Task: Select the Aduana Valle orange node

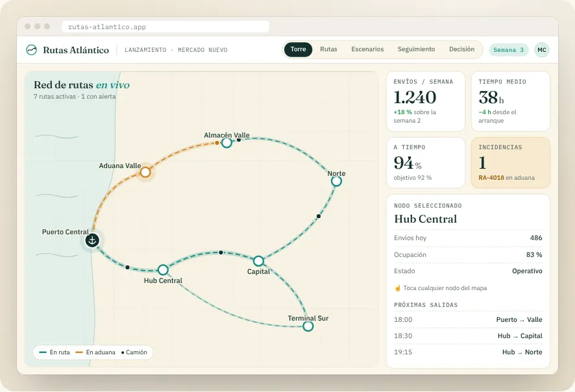Action: pyautogui.click(x=145, y=172)
